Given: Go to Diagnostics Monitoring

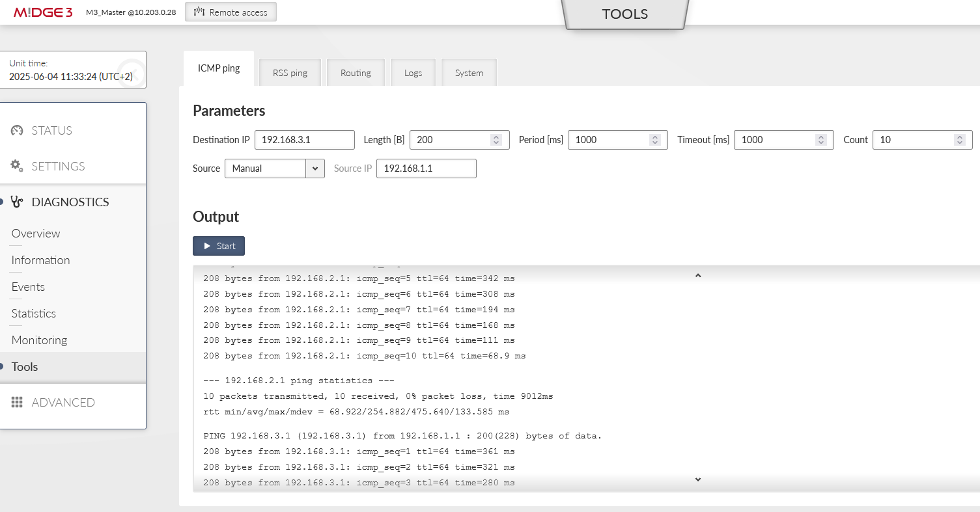Looking at the screenshot, I should 39,340.
